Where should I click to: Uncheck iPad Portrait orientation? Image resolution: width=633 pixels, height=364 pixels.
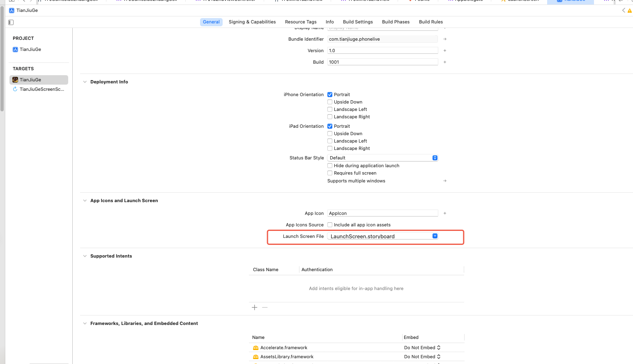pos(330,126)
